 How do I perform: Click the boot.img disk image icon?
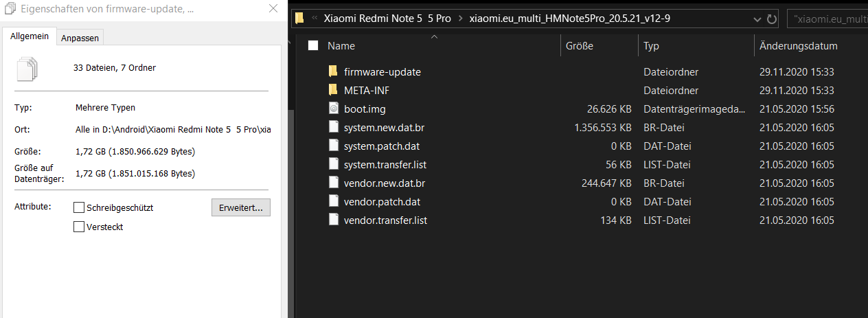point(333,109)
